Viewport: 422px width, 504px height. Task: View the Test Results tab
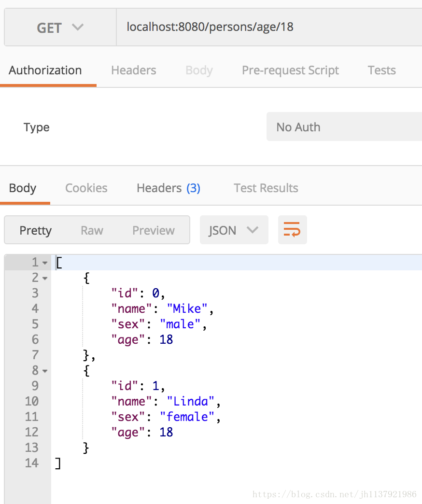[266, 188]
